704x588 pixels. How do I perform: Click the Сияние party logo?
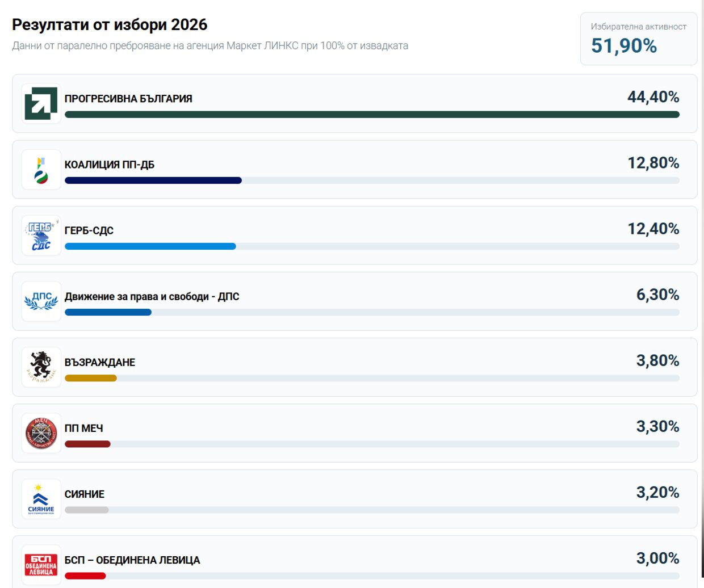[x=41, y=499]
